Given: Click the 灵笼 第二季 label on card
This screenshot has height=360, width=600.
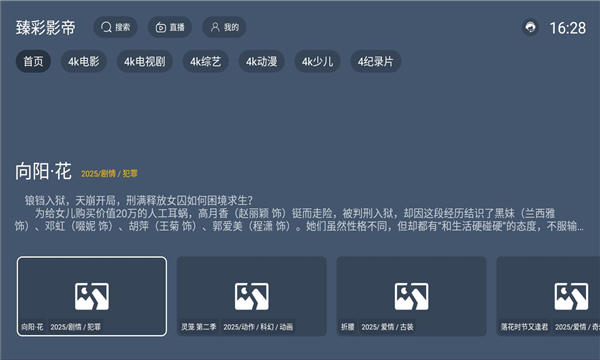Looking at the screenshot, I should (x=199, y=327).
